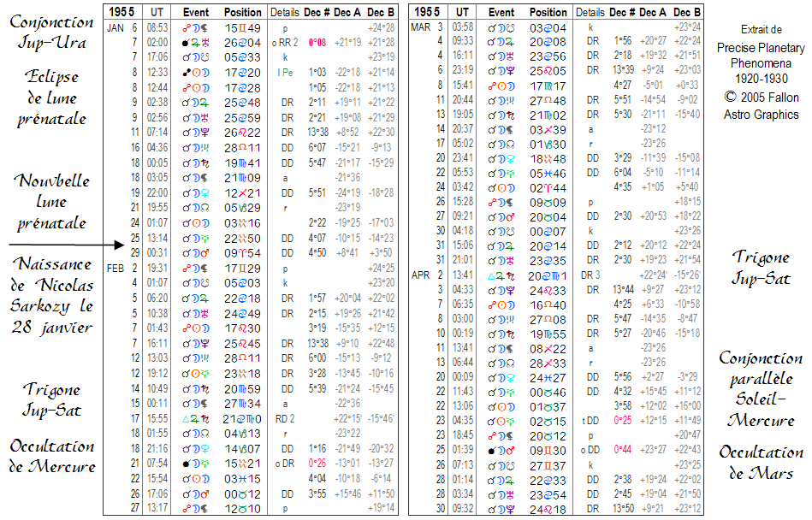812x520 pixels.
Task: Click the Position header in the MAR–APR table
Action: click(x=548, y=12)
